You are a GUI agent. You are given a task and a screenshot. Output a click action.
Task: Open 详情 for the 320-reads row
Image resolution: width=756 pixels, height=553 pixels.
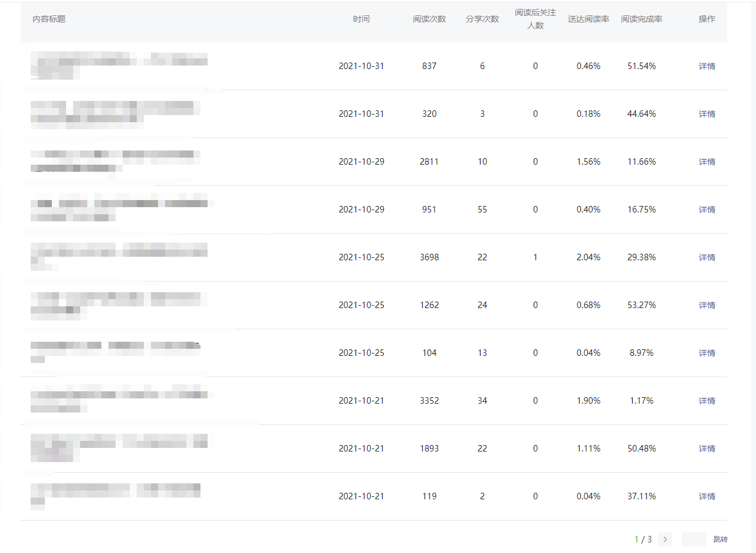coord(706,114)
